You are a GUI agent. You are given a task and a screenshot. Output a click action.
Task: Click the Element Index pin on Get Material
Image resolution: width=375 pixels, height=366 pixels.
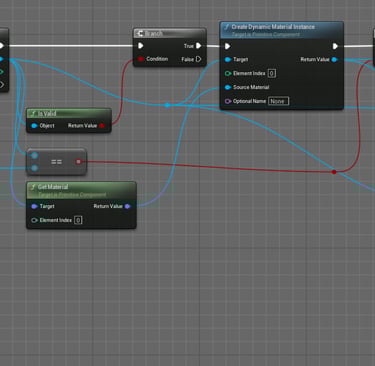(x=34, y=220)
